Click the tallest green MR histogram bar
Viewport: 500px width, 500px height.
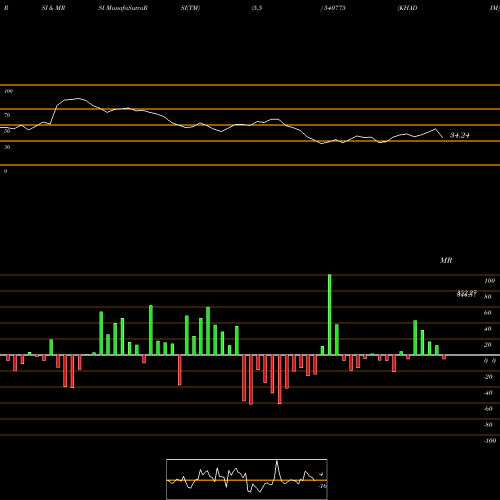pyautogui.click(x=330, y=315)
